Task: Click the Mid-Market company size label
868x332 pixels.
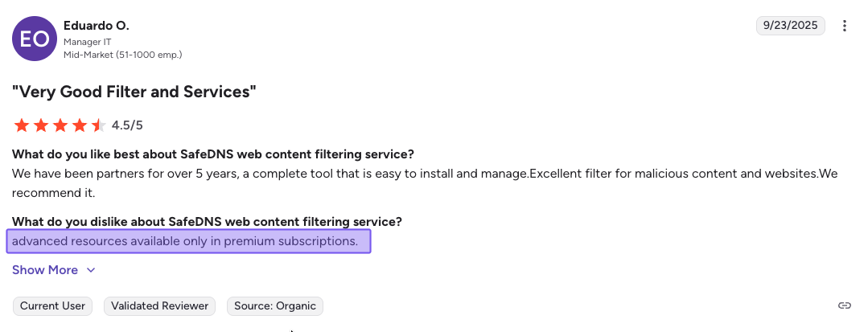Action: (122, 55)
